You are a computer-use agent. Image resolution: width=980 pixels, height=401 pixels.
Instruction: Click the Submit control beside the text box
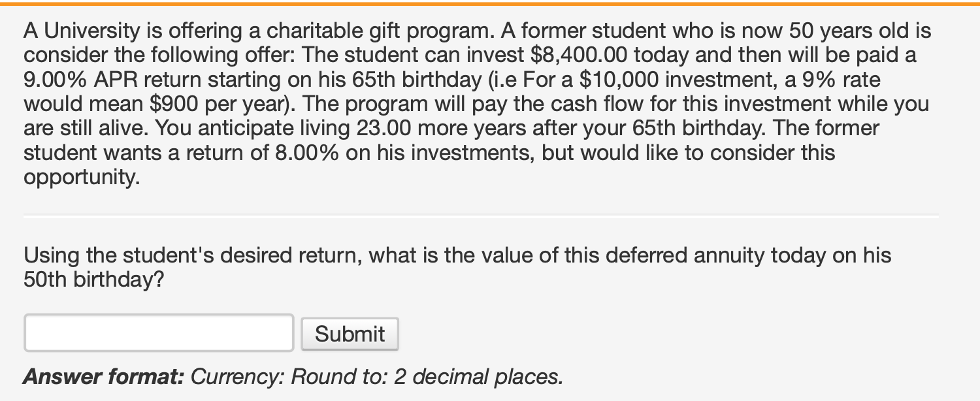click(x=350, y=333)
